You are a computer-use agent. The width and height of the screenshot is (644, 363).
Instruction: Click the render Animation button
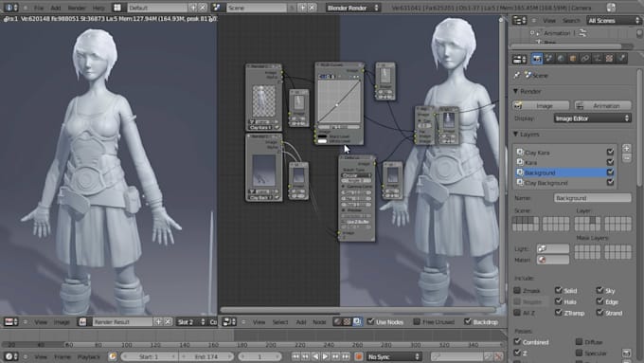click(602, 105)
